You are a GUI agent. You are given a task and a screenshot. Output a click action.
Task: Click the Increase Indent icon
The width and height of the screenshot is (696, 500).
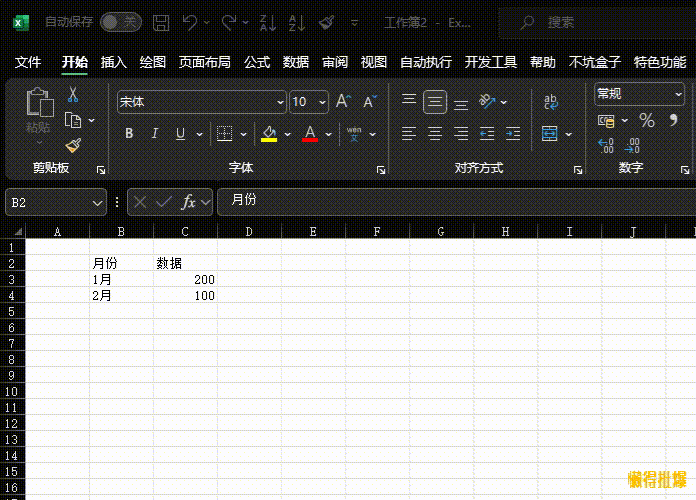pyautogui.click(x=513, y=133)
